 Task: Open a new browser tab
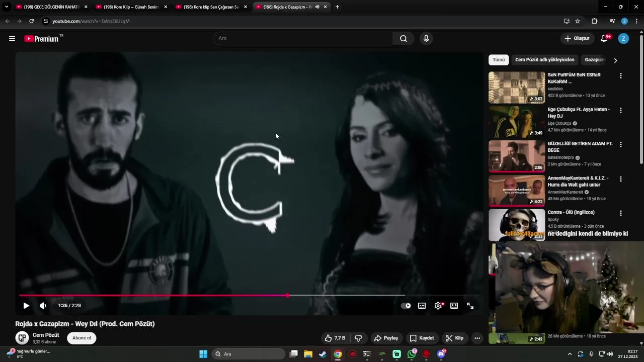coord(337,7)
